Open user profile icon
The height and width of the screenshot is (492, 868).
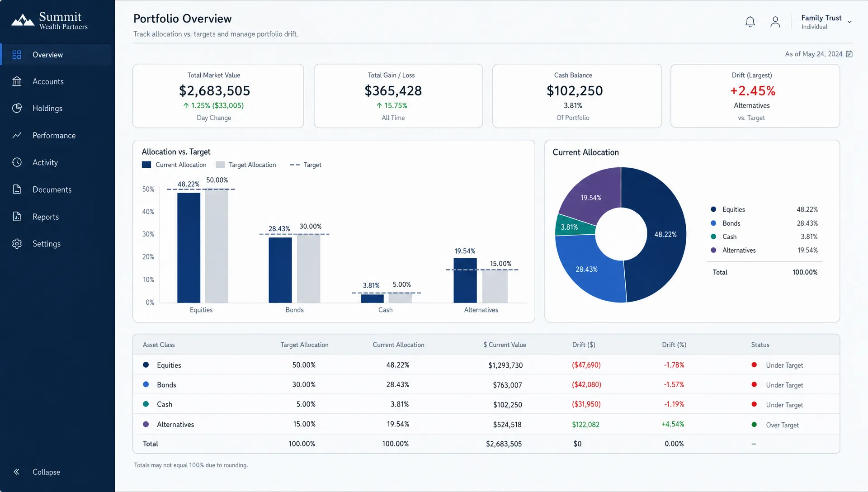click(775, 22)
